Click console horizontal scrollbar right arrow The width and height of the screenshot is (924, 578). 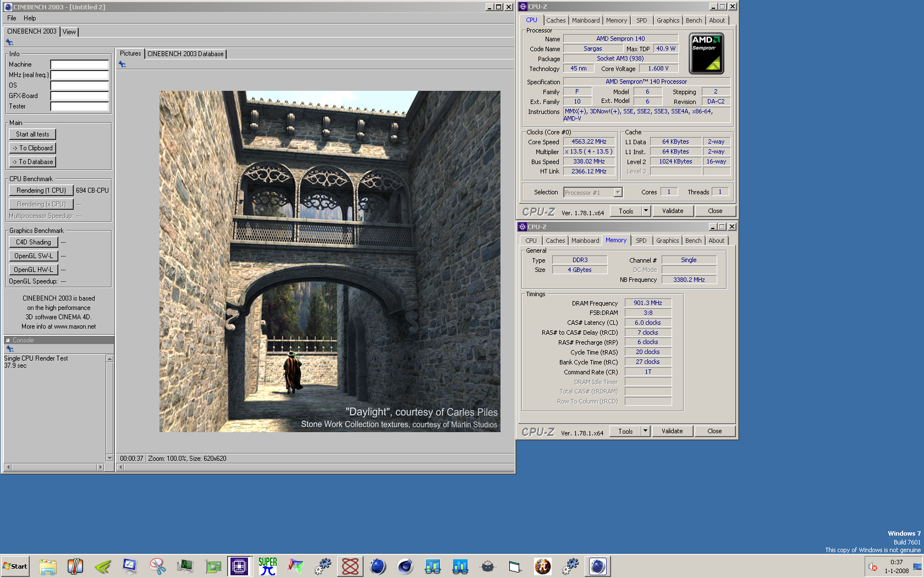coord(100,467)
